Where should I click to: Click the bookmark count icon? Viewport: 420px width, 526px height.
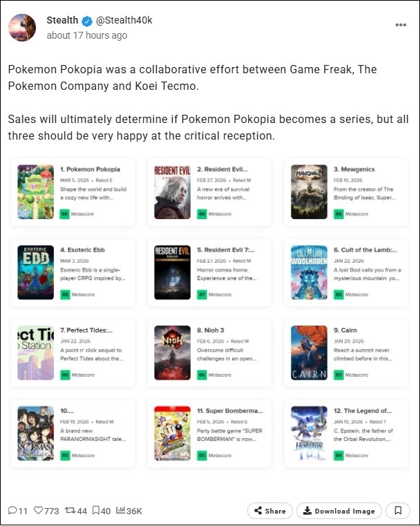coord(96,511)
